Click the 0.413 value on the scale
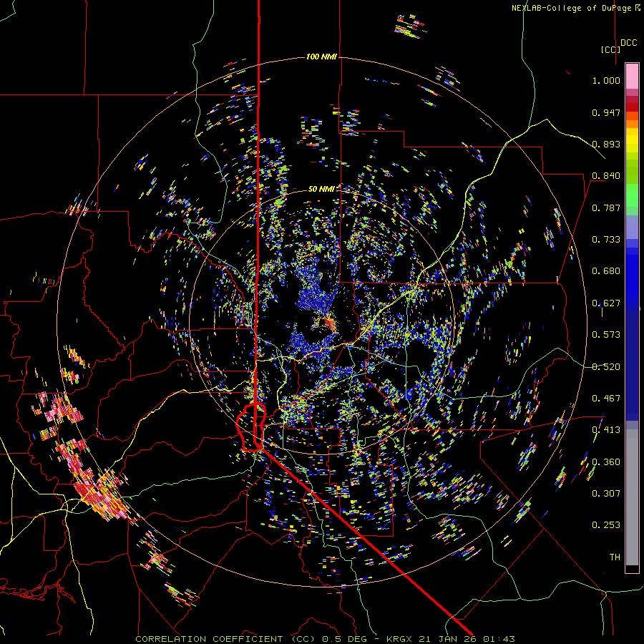This screenshot has width=644, height=644. coord(606,430)
